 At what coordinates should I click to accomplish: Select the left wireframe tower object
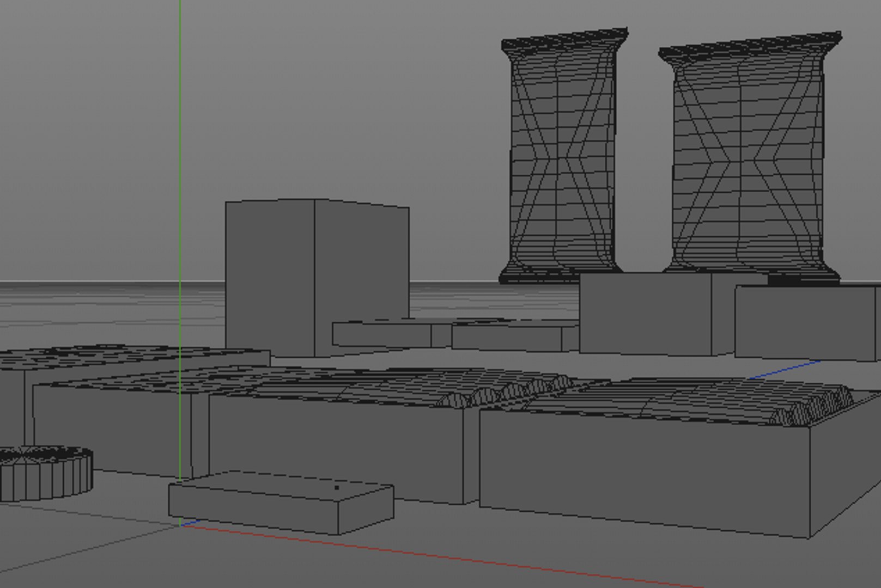tap(564, 155)
